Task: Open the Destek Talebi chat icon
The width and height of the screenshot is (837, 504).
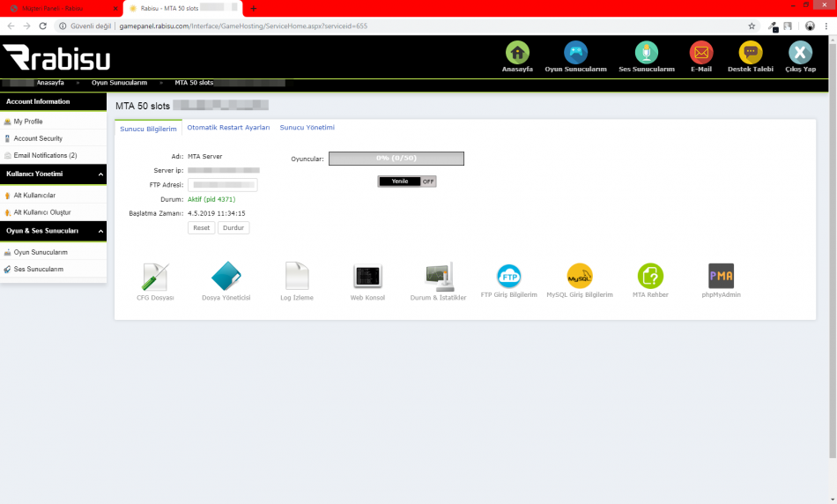Action: (x=751, y=52)
